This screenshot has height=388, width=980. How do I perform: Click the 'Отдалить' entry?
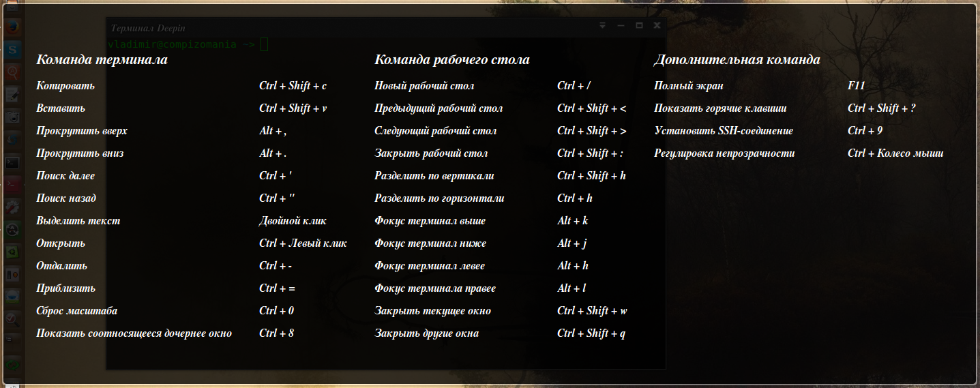pyautogui.click(x=61, y=266)
